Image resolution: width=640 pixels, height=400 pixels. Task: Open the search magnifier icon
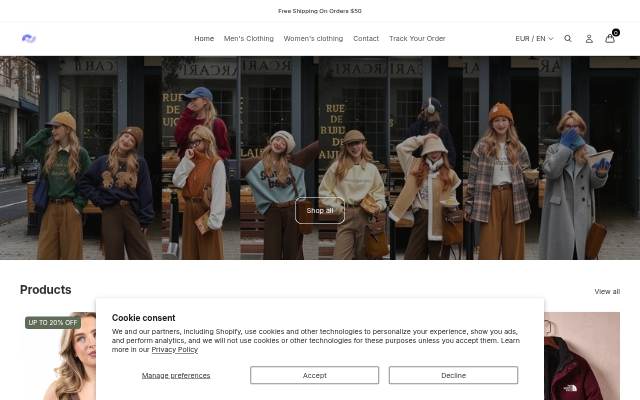568,38
